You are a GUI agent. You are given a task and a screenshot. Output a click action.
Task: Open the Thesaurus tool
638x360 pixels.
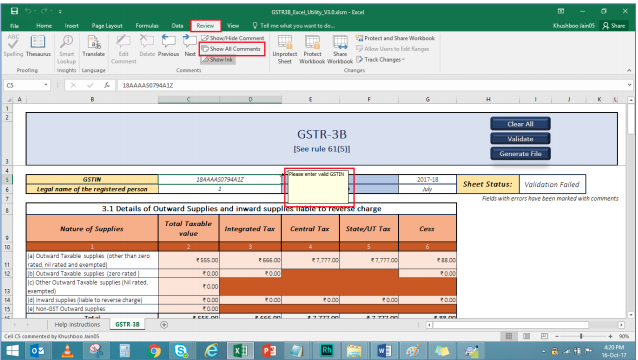coord(38,46)
